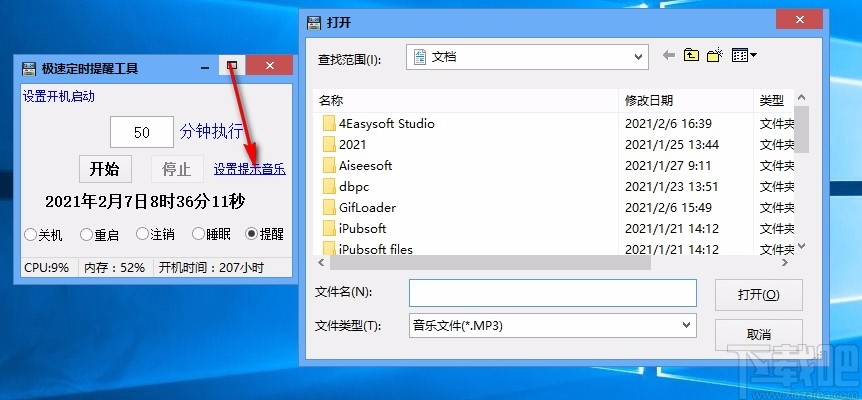Viewport: 862px width, 400px height.
Task: Open 4Easysoft Studio folder icon
Action: [329, 123]
